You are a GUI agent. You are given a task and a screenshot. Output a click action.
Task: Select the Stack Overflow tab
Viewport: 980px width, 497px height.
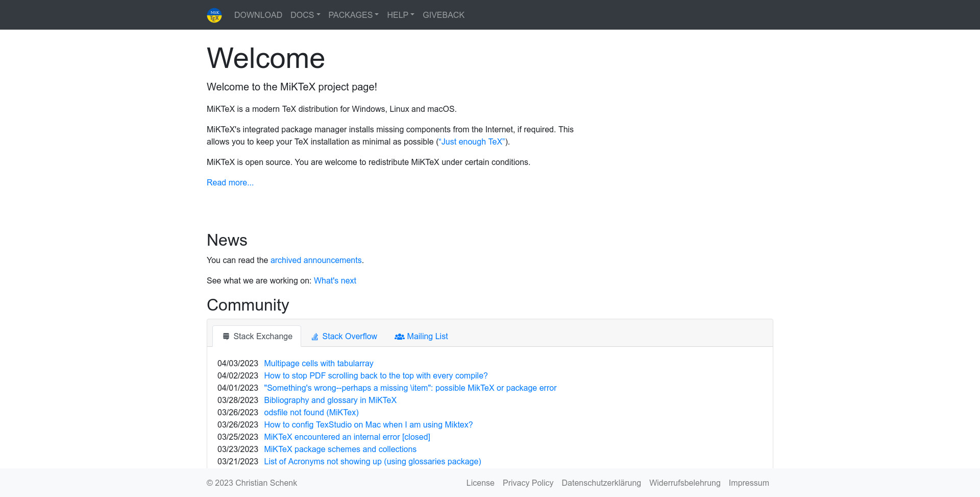coord(349,337)
